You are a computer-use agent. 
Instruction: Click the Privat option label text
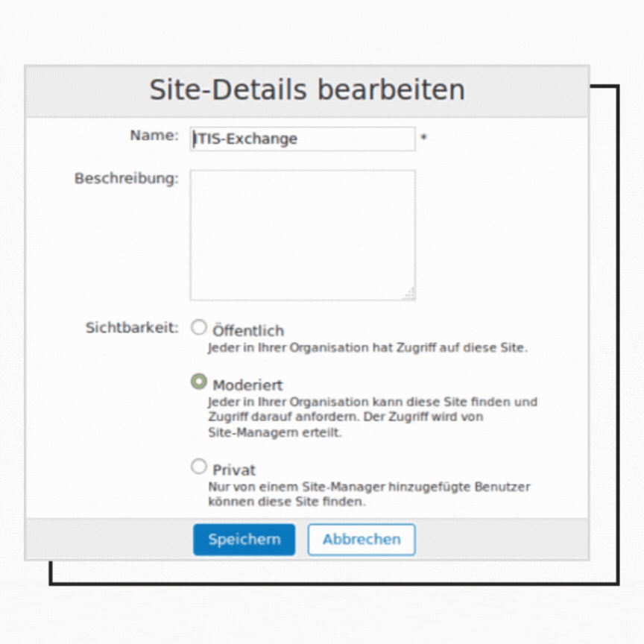pyautogui.click(x=234, y=470)
